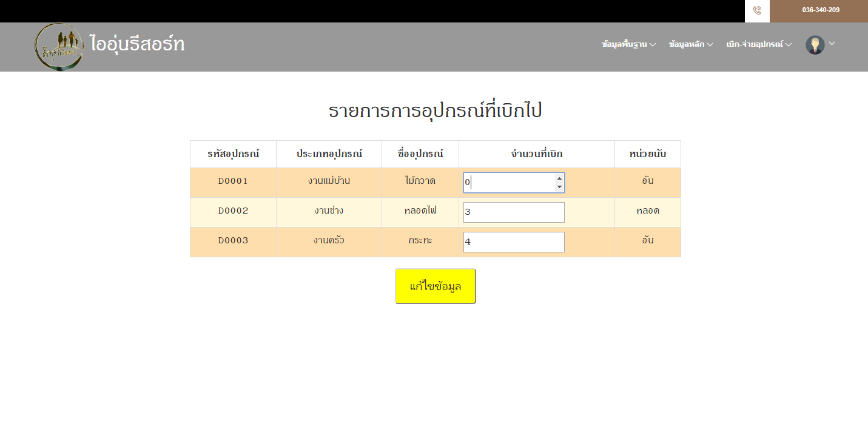Expand the เบิก-จ่ายอุปกรณ์ menu
This screenshot has width=868, height=446.
759,44
